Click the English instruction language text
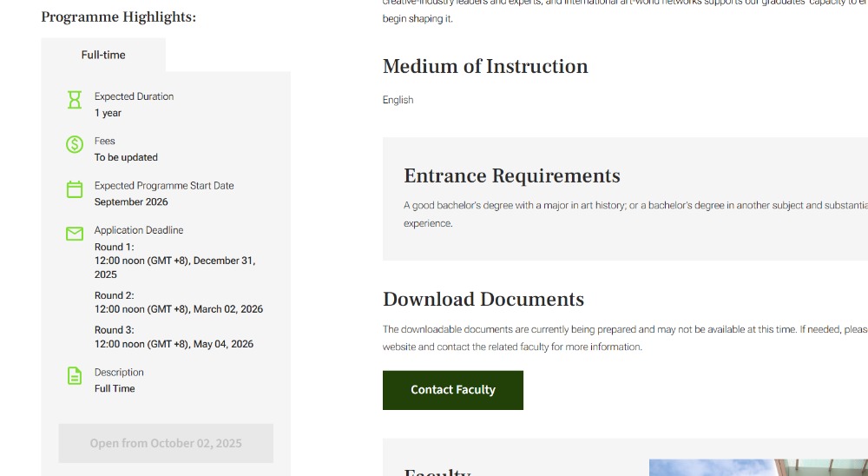Image resolution: width=868 pixels, height=476 pixels. tap(398, 100)
